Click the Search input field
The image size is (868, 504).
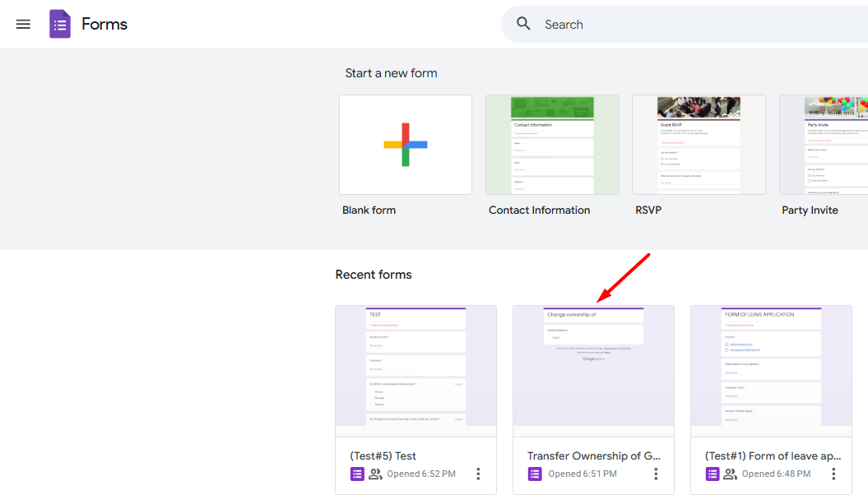[699, 25]
